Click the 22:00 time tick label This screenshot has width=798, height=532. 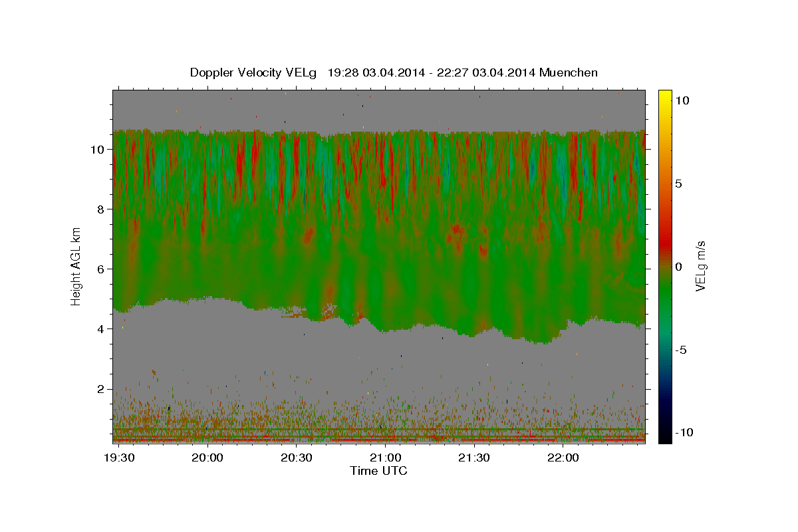[x=563, y=458]
